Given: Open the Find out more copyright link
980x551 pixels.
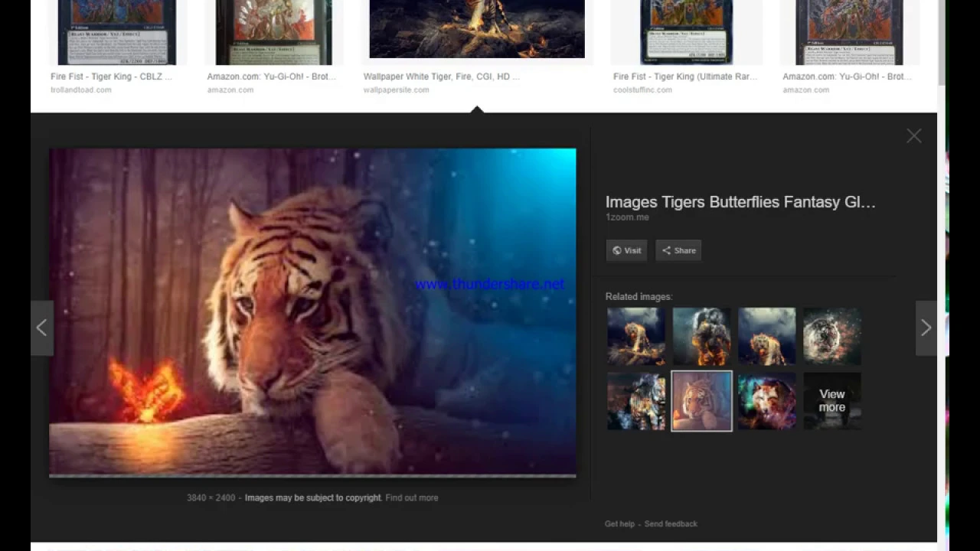Looking at the screenshot, I should [412, 497].
